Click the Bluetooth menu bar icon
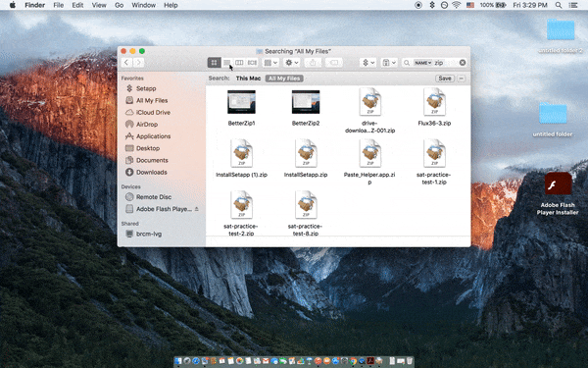 point(431,5)
